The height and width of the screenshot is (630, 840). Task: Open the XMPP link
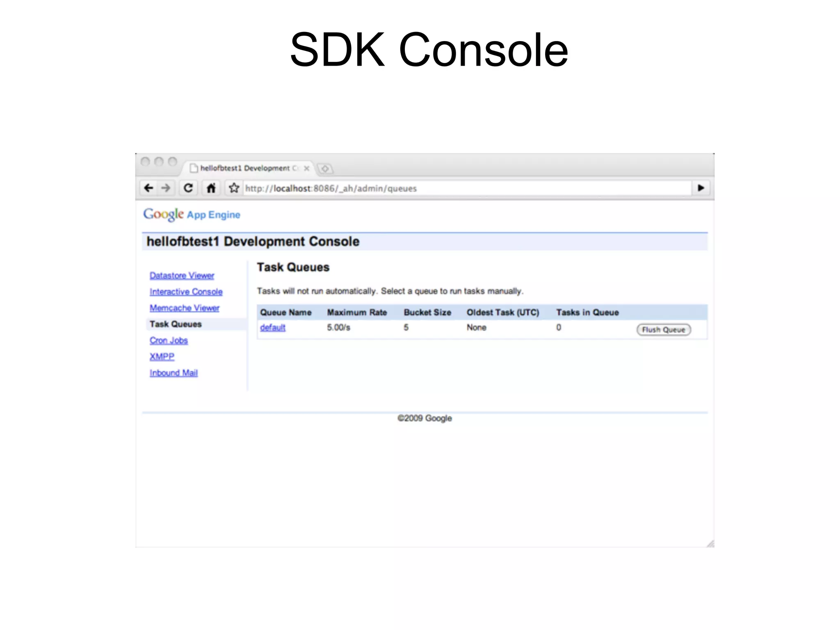tap(162, 356)
